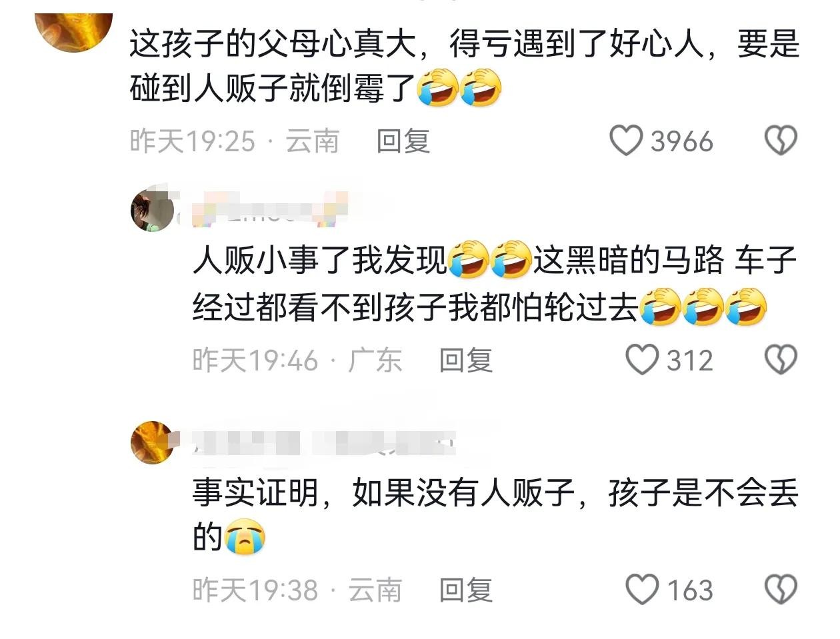Open avatar of the Guangdong replier

(153, 210)
